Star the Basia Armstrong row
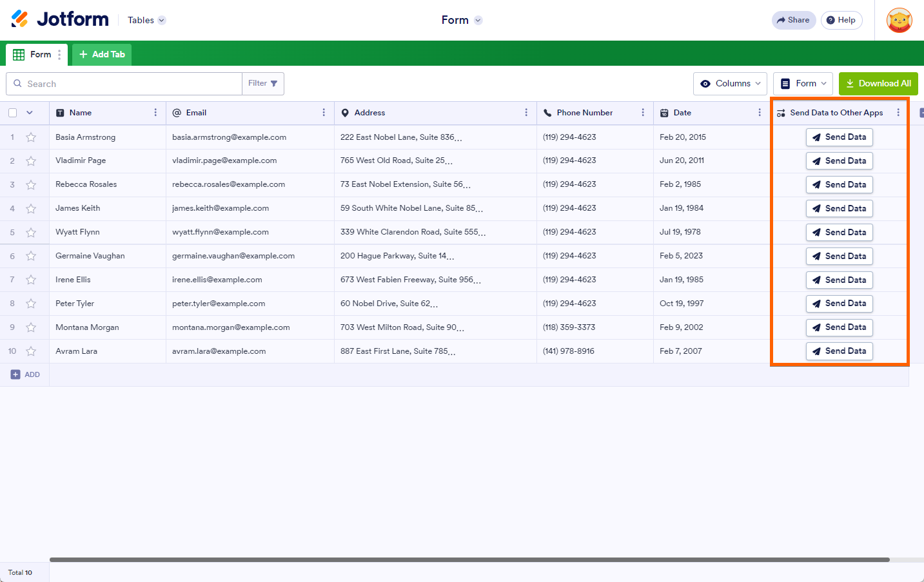This screenshot has height=582, width=924. pyautogui.click(x=31, y=137)
